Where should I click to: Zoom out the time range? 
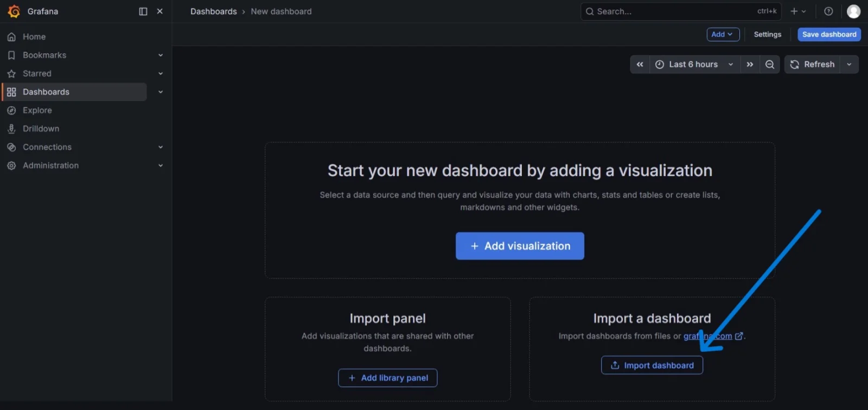[770, 65]
